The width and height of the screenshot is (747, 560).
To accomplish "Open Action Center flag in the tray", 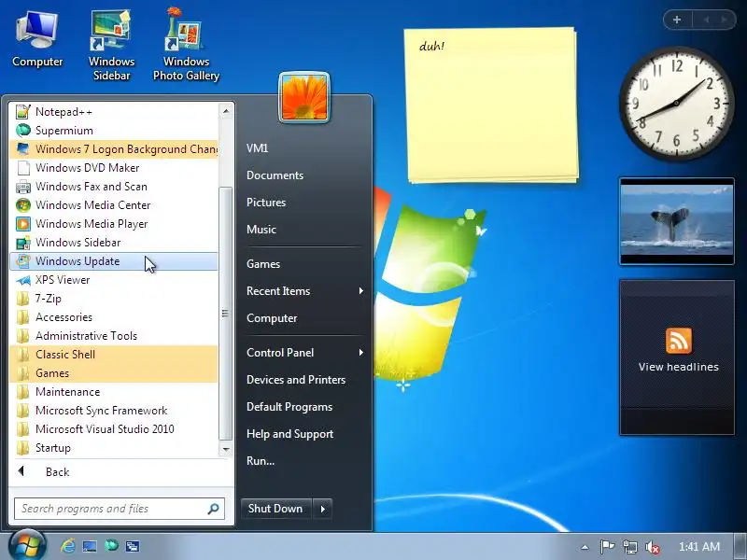I will coord(607,547).
